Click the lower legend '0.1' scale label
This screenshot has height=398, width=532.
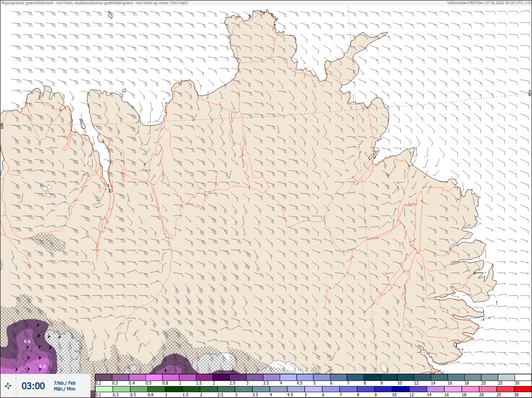point(98,395)
